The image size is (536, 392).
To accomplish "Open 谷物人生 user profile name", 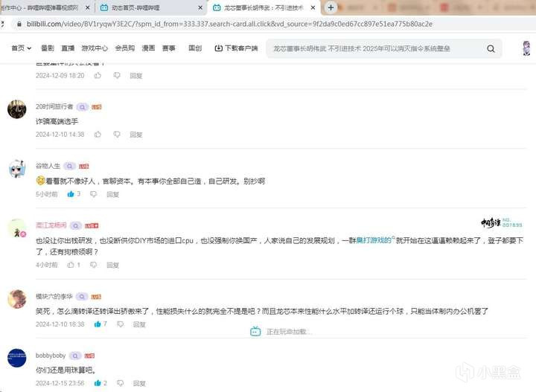I will tap(48, 166).
